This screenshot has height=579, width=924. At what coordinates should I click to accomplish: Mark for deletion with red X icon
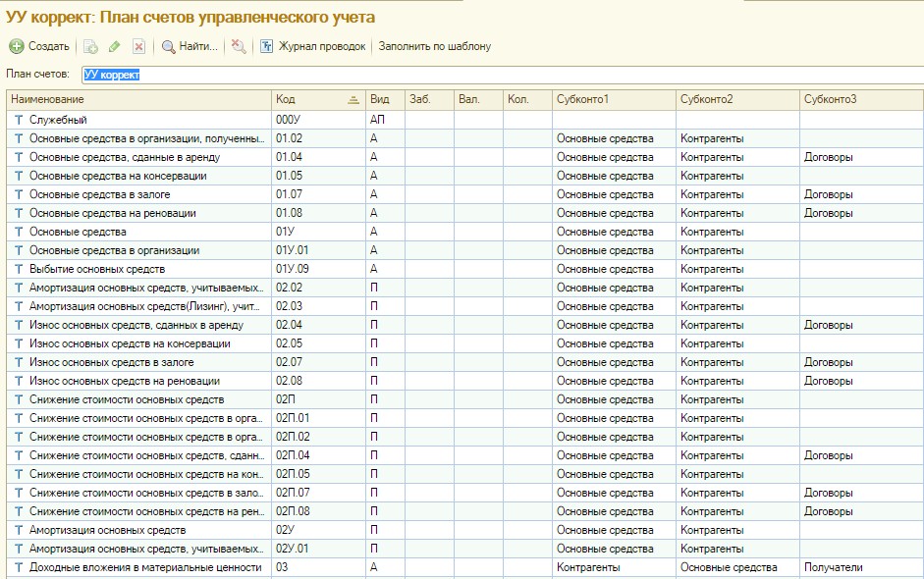pyautogui.click(x=138, y=46)
